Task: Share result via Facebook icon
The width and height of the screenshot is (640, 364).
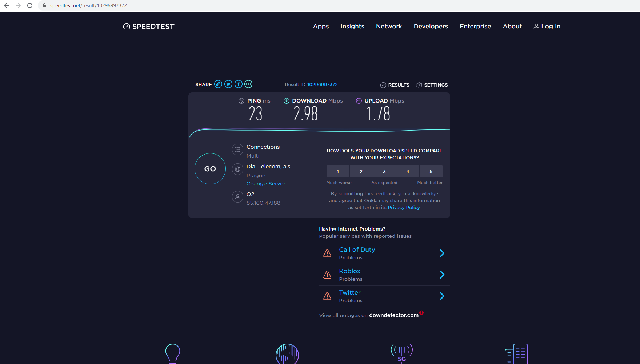Action: pos(239,84)
